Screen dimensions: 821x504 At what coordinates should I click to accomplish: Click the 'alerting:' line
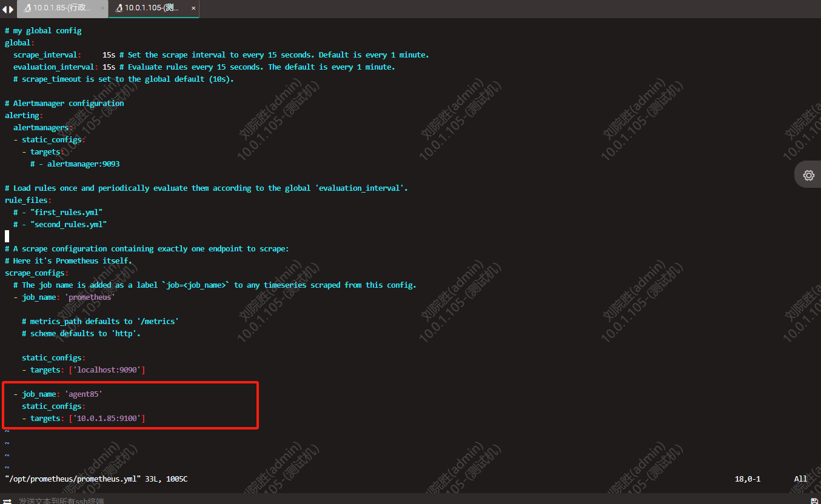point(24,115)
